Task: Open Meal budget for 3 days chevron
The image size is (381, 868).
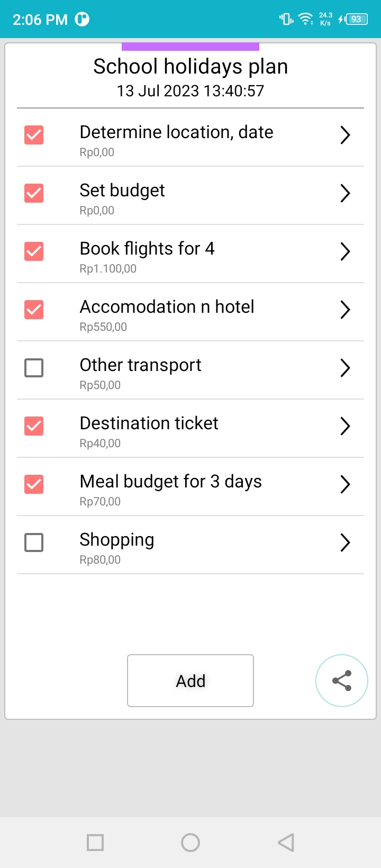Action: 345,484
